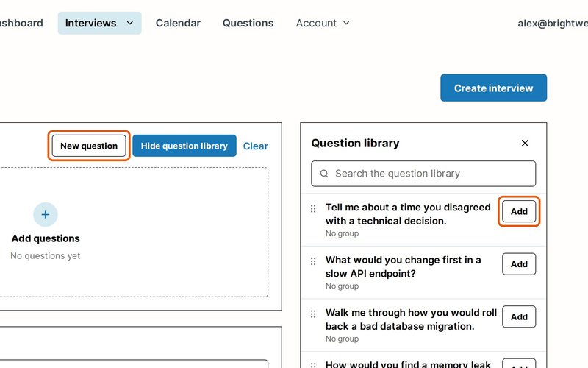Click the Question library heading

355,143
